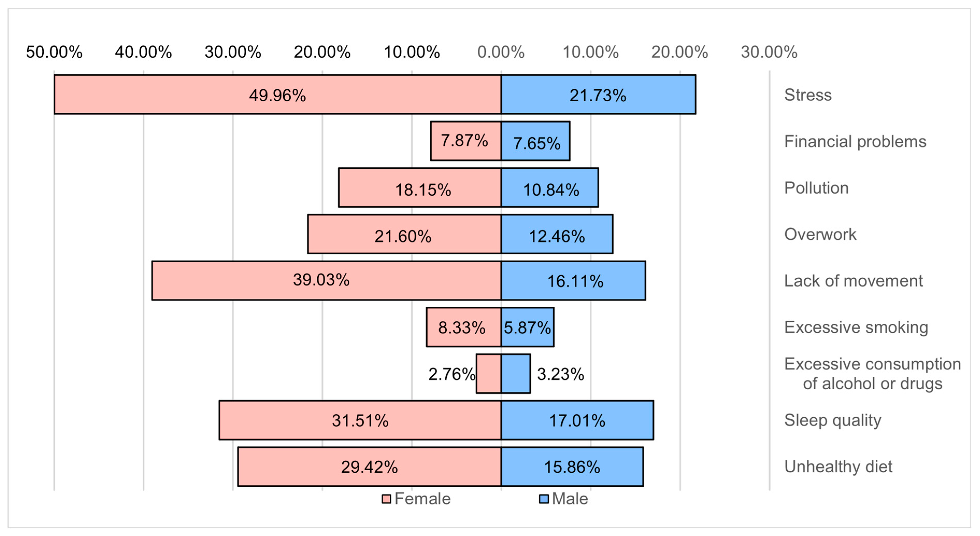Image resolution: width=980 pixels, height=536 pixels.
Task: Select the 7.87% Financial problems female bar
Action: [x=465, y=141]
